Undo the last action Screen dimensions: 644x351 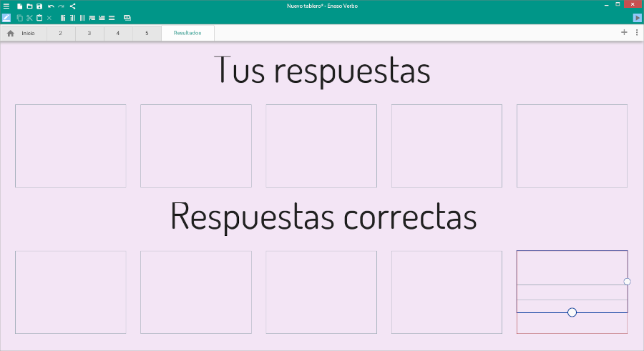tap(51, 6)
